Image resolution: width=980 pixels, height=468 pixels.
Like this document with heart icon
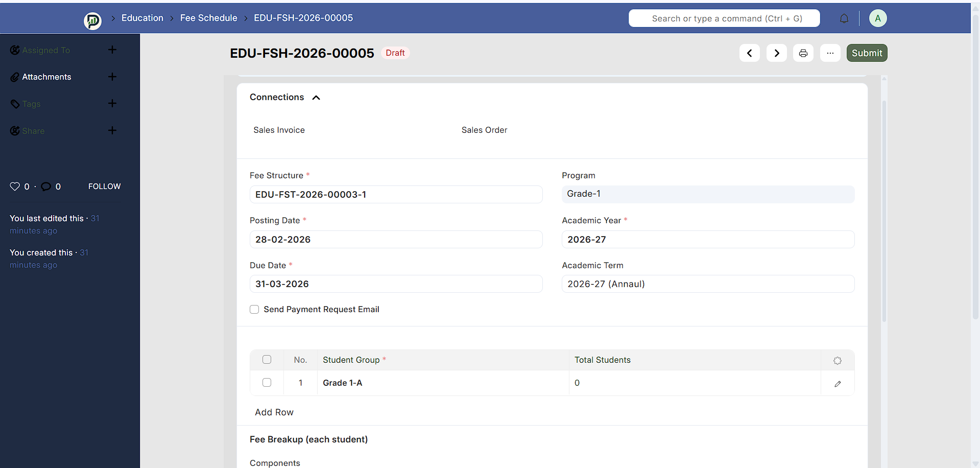(x=15, y=186)
